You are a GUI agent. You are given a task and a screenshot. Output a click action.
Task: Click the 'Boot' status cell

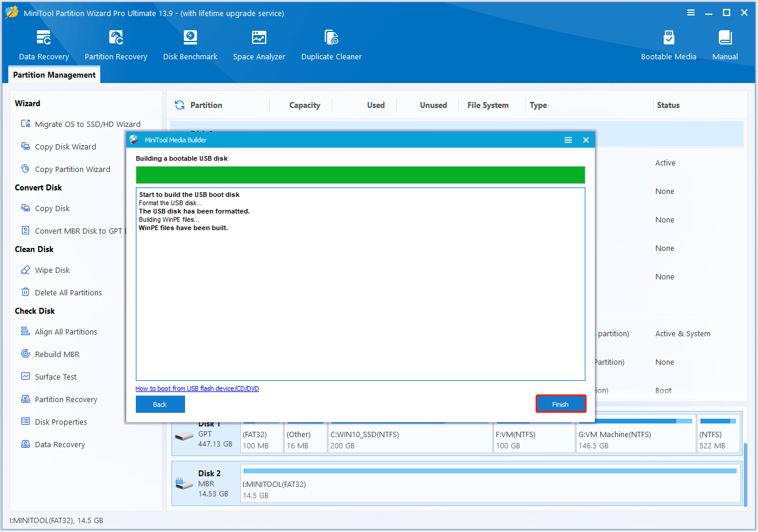[x=664, y=390]
